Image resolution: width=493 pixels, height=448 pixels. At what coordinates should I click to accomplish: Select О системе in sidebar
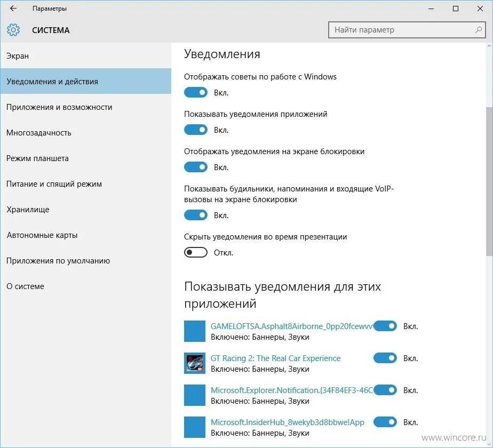coord(85,286)
